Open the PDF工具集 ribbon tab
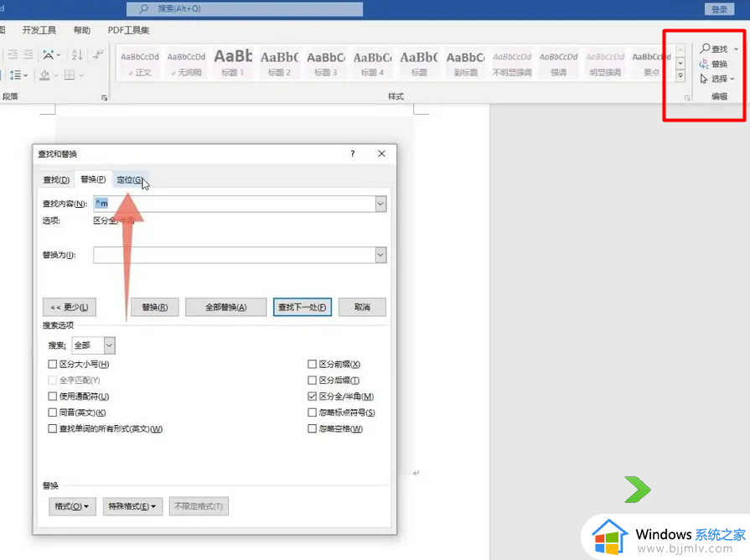Image resolution: width=750 pixels, height=560 pixels. pos(128,30)
